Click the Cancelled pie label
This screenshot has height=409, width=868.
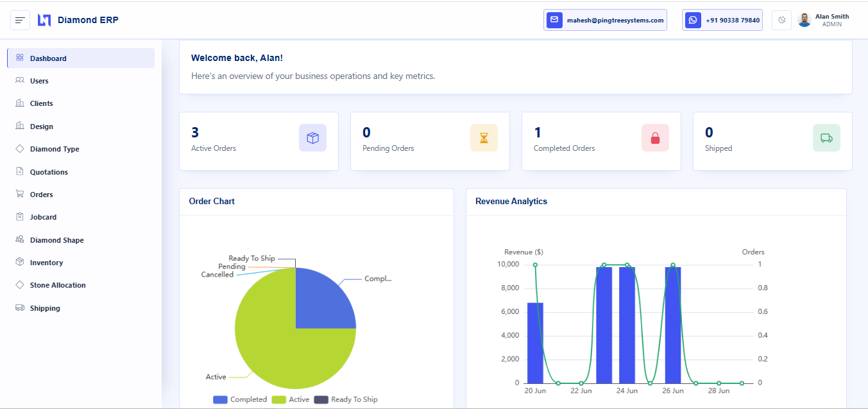[x=217, y=275]
